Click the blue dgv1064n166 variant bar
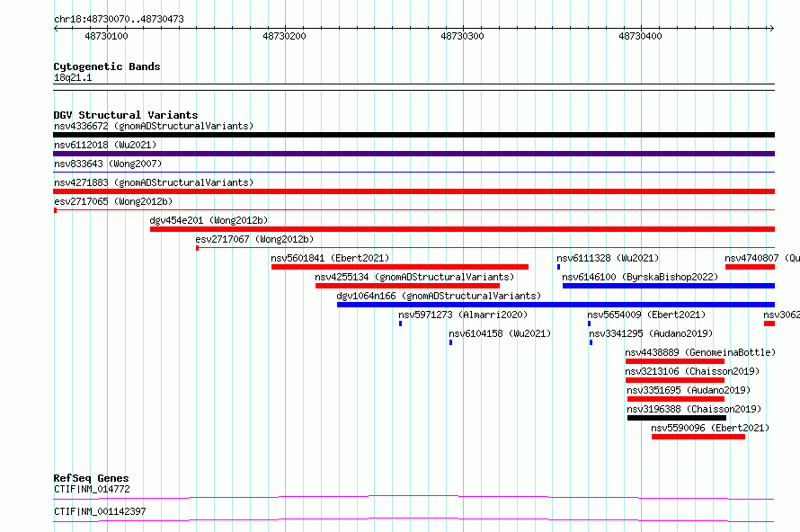 pos(556,305)
